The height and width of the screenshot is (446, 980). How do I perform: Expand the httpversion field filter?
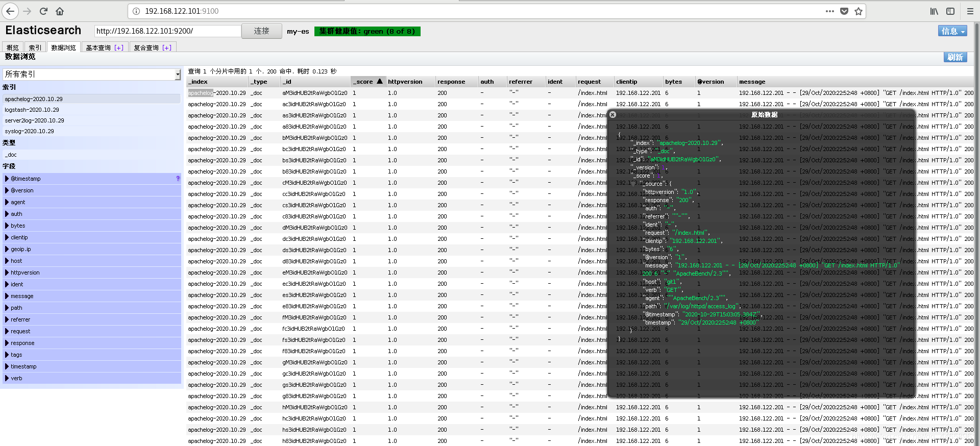coord(92,272)
